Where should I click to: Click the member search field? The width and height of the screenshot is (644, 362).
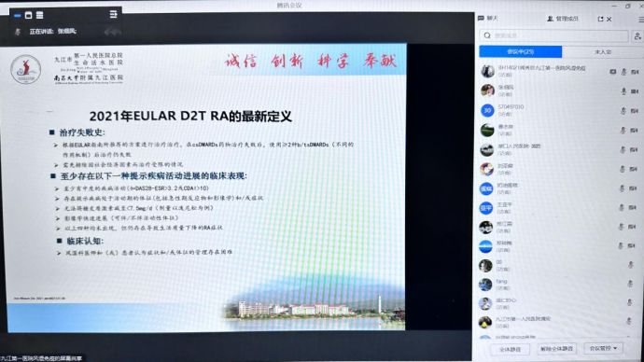pos(553,35)
